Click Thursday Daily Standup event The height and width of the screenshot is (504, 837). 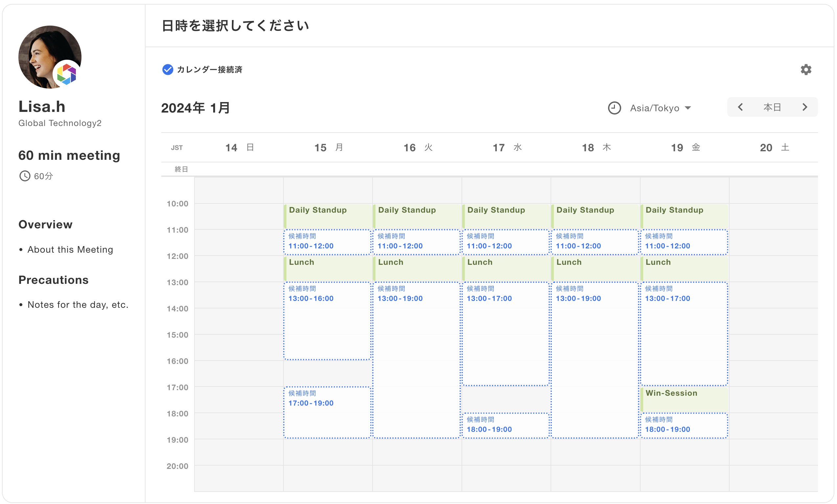click(595, 216)
